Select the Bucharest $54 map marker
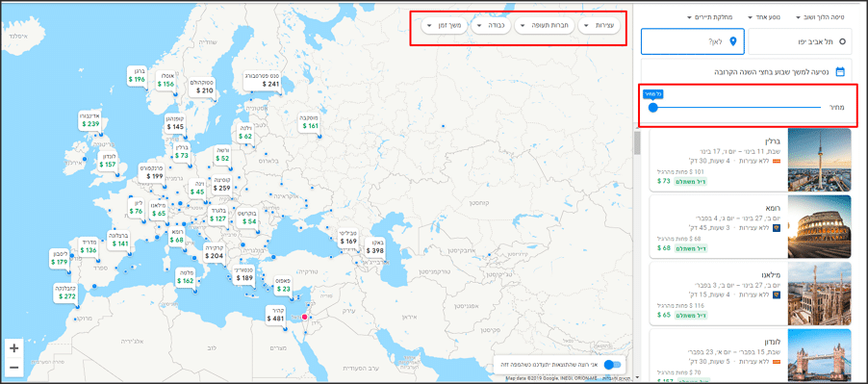The height and width of the screenshot is (384, 868). tap(246, 218)
